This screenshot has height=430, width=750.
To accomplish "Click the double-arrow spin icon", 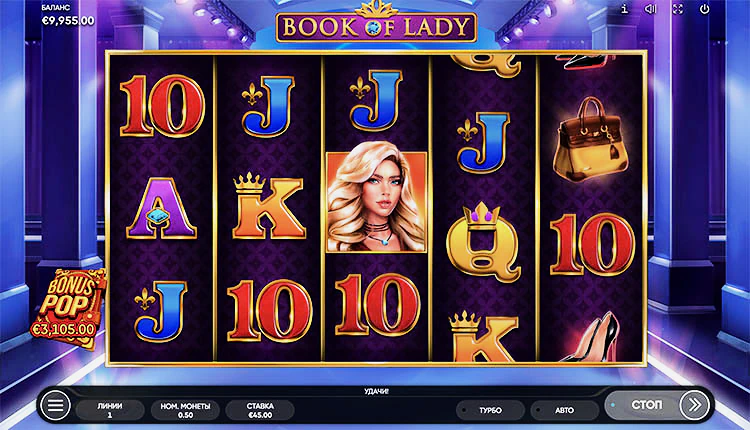I will (694, 405).
